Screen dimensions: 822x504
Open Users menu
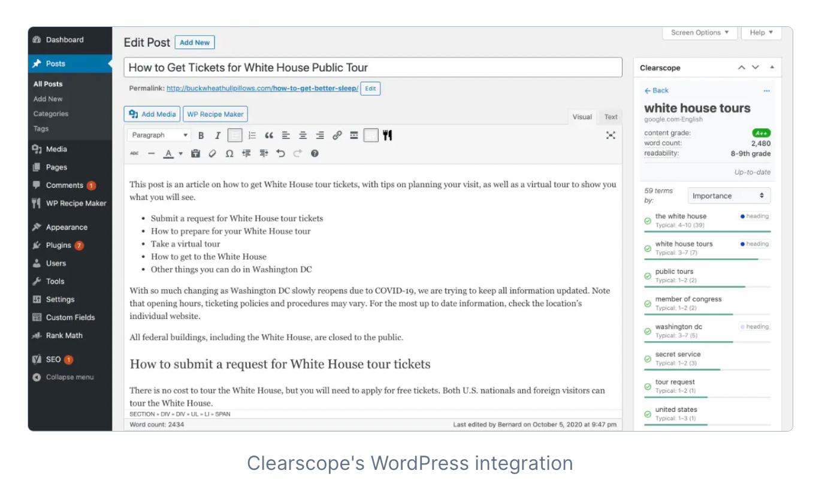point(70,263)
